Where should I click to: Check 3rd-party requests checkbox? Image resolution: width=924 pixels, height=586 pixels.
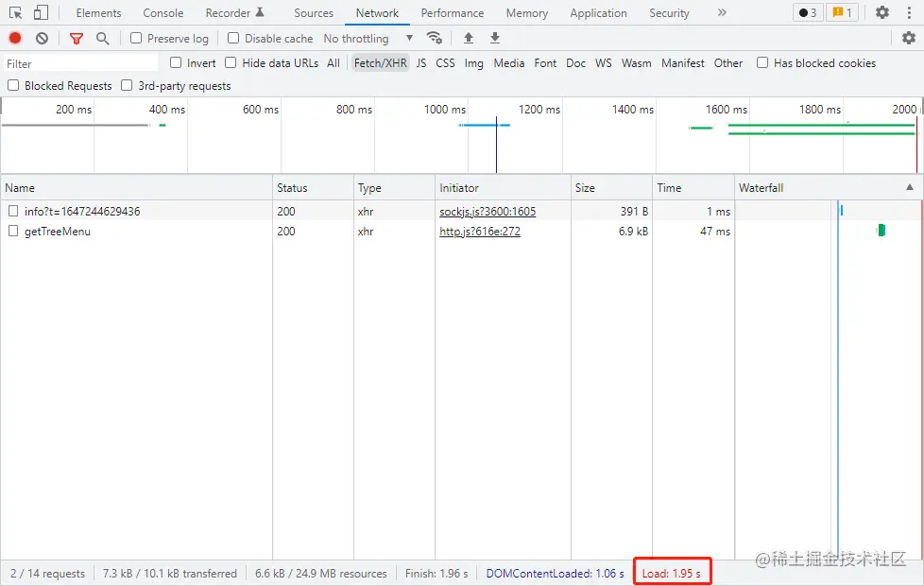coord(127,85)
